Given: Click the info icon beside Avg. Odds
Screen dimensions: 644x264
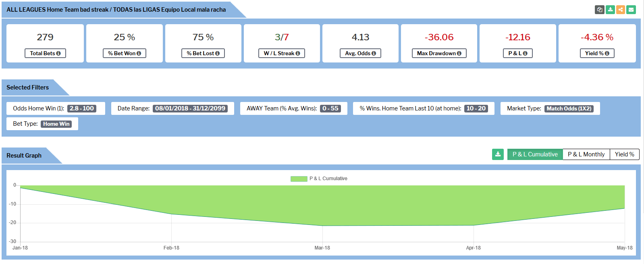Looking at the screenshot, I should pyautogui.click(x=374, y=53).
